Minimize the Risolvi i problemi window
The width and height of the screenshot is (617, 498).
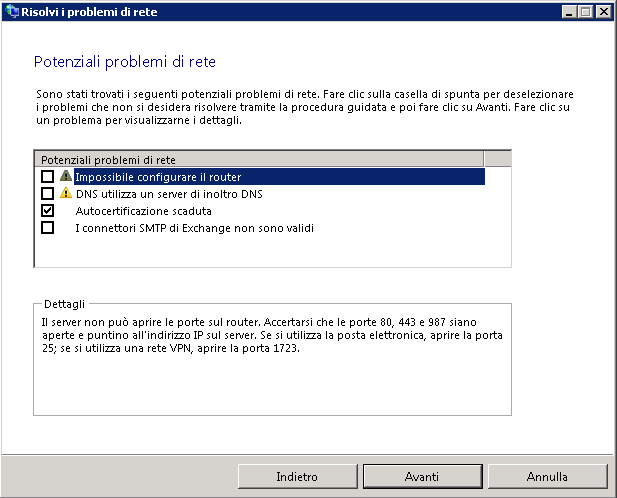(x=568, y=12)
